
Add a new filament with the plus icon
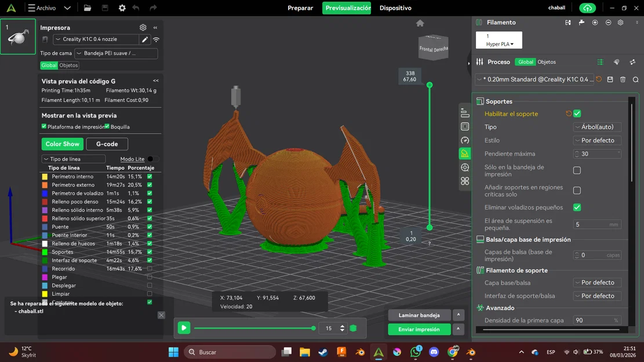point(595,23)
